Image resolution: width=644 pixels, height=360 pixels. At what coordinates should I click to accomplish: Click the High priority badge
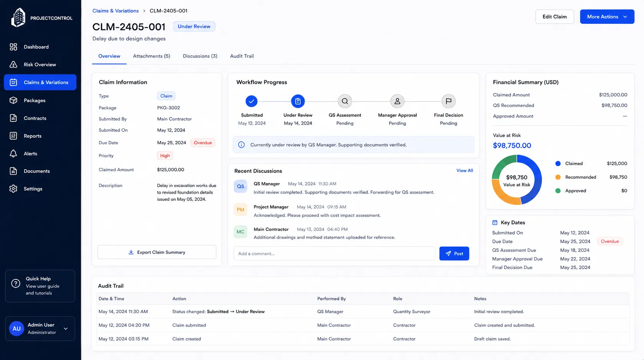[165, 155]
